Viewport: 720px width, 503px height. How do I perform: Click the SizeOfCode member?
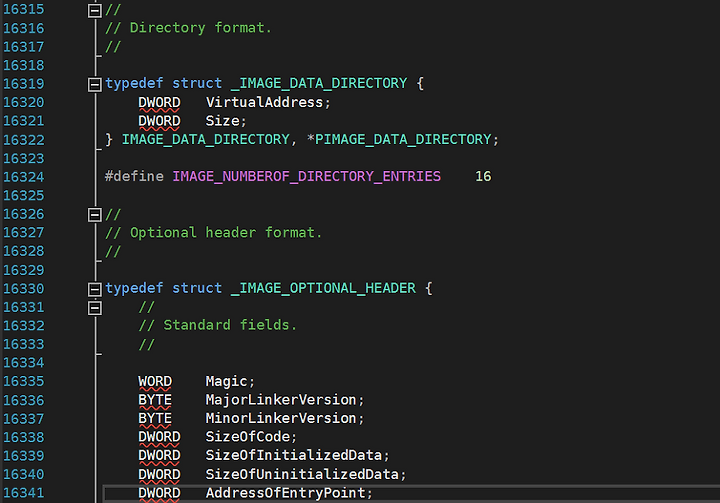[248, 436]
